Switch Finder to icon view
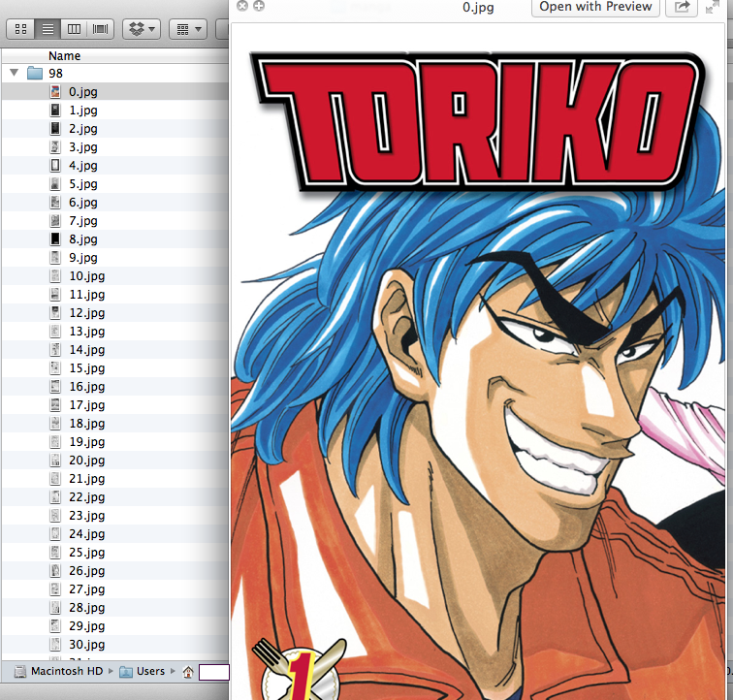The height and width of the screenshot is (700, 733). click(x=20, y=29)
